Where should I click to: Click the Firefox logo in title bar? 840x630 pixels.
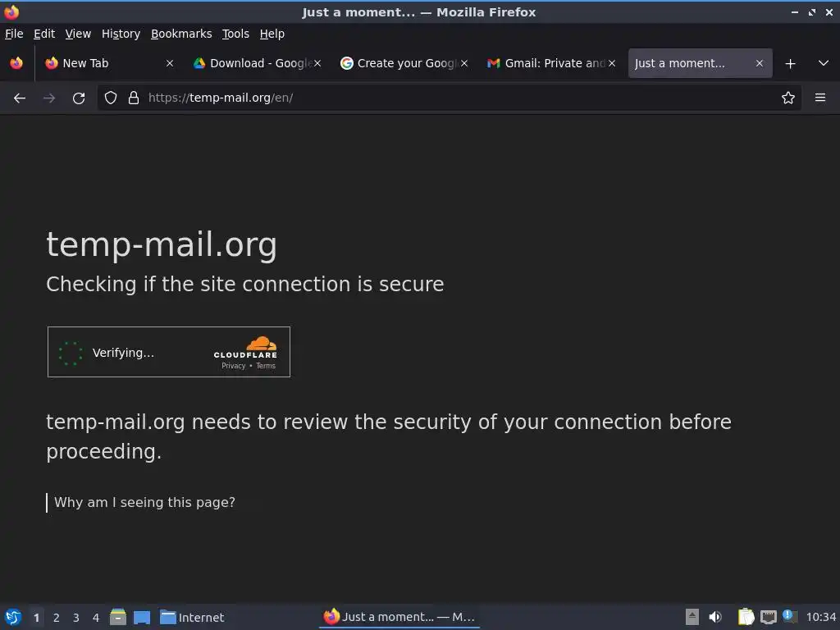(11, 11)
